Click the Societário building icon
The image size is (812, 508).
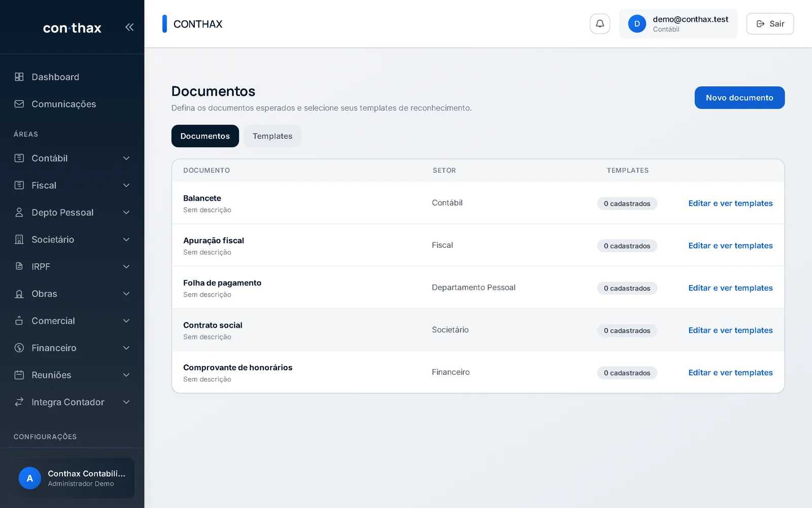coord(19,239)
